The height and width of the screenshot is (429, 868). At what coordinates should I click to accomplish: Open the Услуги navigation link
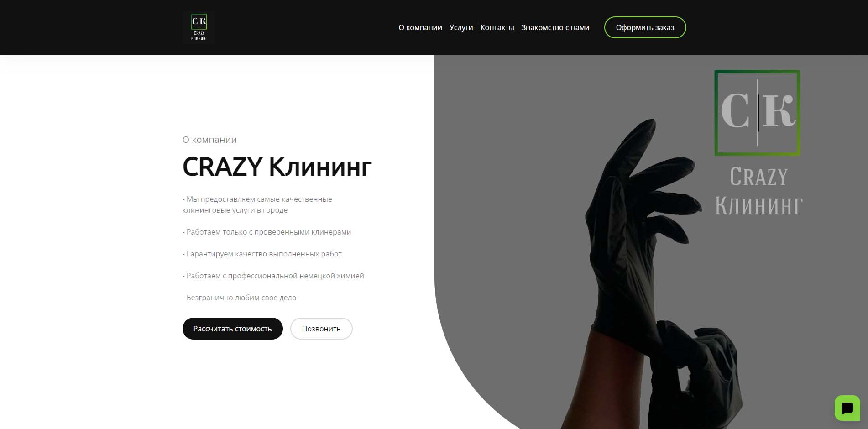[x=461, y=27]
